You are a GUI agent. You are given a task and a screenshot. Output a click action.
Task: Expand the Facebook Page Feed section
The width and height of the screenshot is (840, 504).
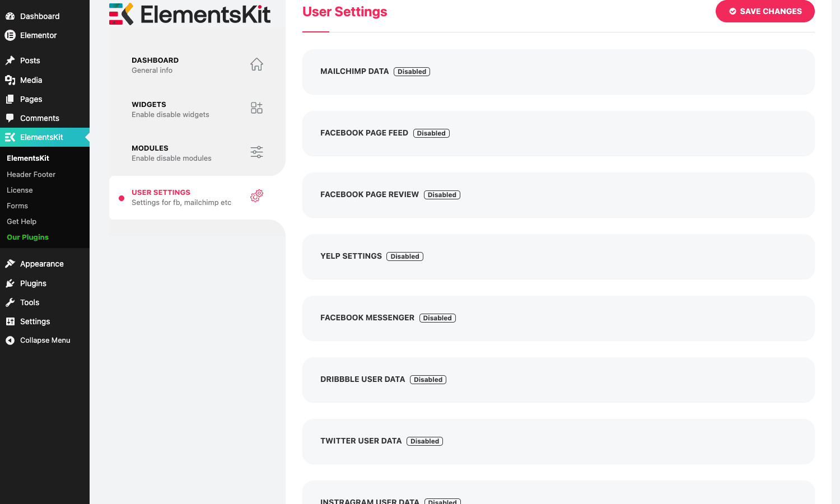pos(558,133)
